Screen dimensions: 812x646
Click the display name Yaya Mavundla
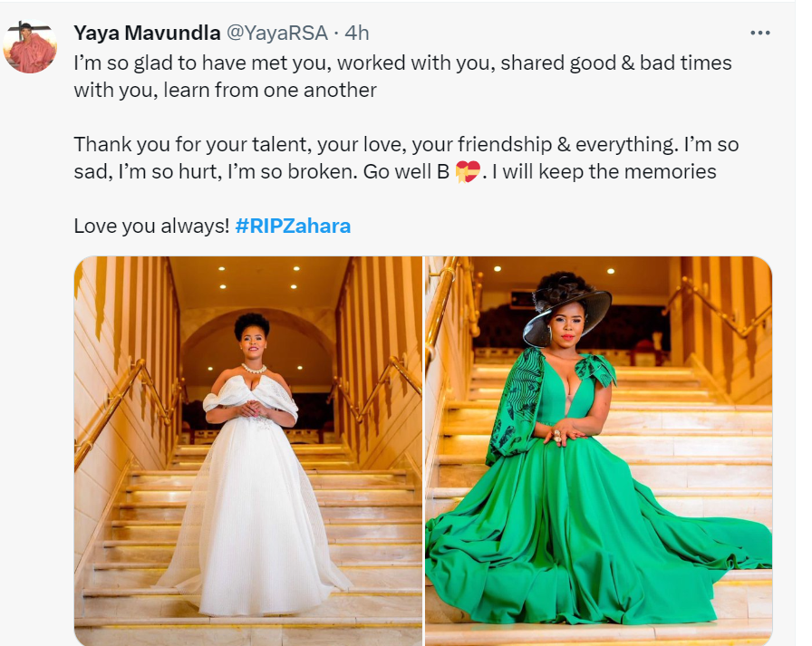click(146, 34)
